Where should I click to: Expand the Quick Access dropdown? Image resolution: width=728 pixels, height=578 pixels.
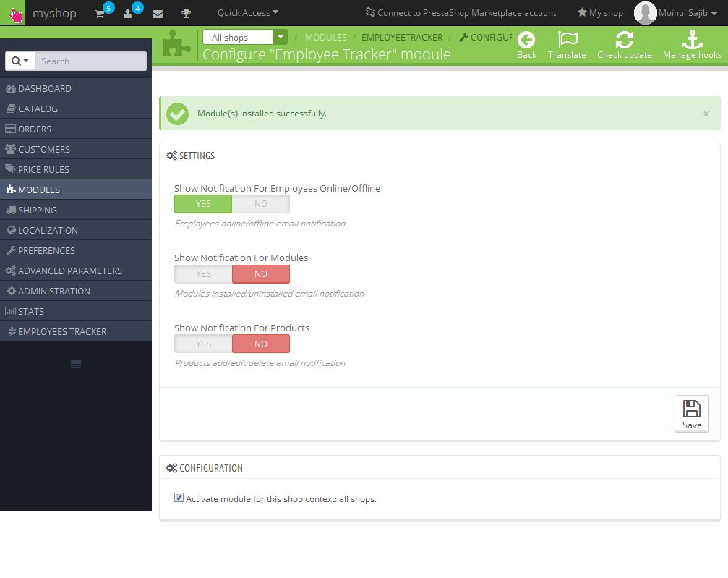[247, 13]
